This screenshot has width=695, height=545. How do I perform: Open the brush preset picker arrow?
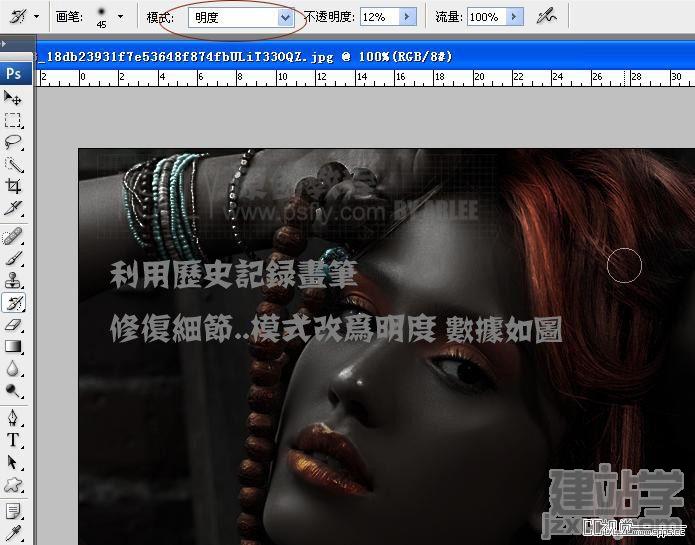click(121, 17)
